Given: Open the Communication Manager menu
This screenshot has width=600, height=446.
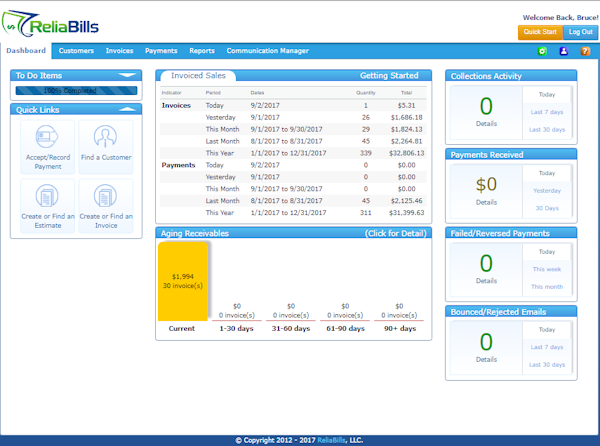Looking at the screenshot, I should (x=267, y=51).
